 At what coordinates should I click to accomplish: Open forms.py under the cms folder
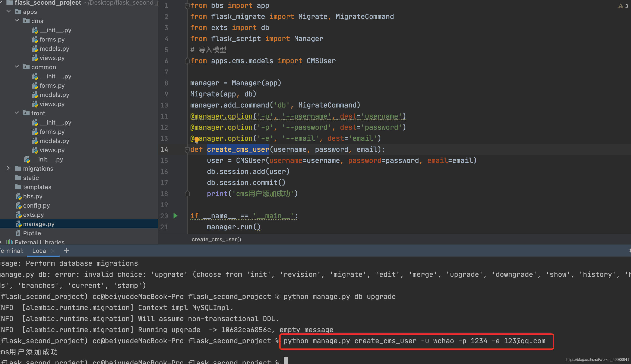[48, 39]
